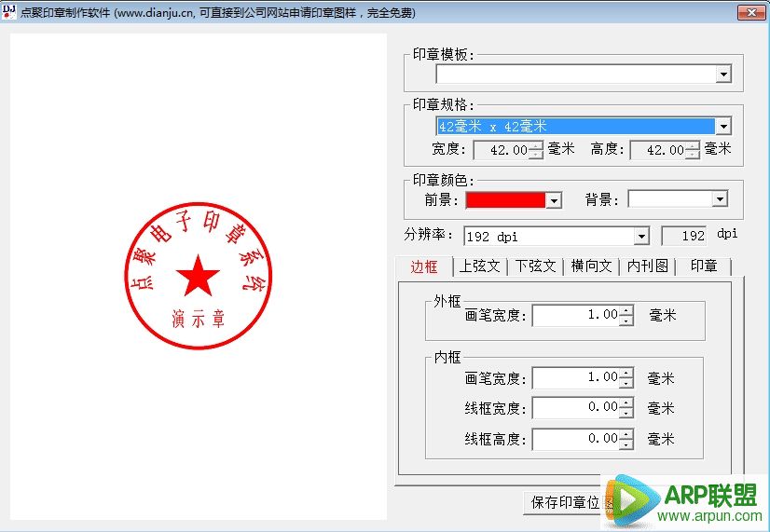The image size is (770, 532).
Task: Click the DJ application icon in title bar
Action: (8, 11)
